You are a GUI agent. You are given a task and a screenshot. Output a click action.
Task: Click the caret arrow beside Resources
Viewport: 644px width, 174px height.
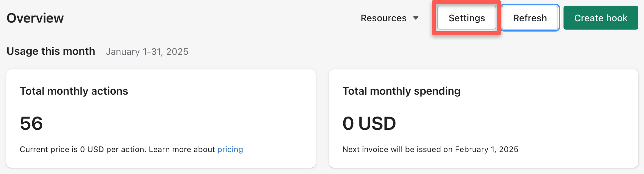pos(416,18)
